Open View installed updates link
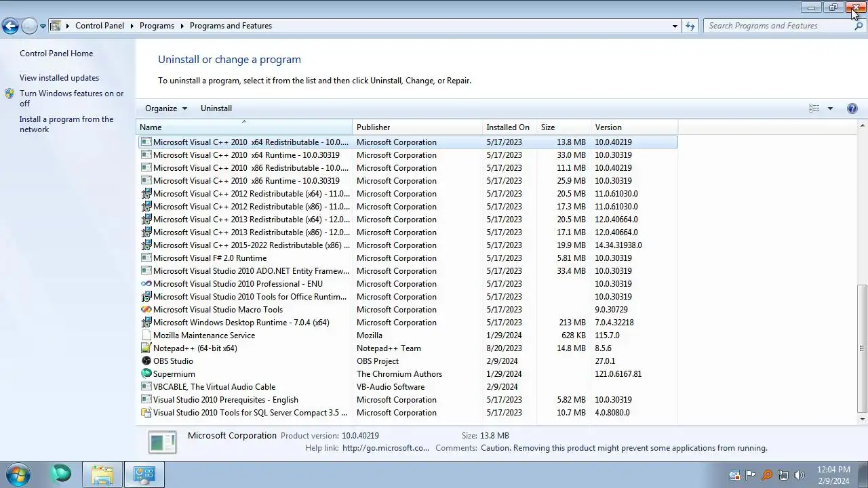This screenshot has width=868, height=488. (59, 78)
